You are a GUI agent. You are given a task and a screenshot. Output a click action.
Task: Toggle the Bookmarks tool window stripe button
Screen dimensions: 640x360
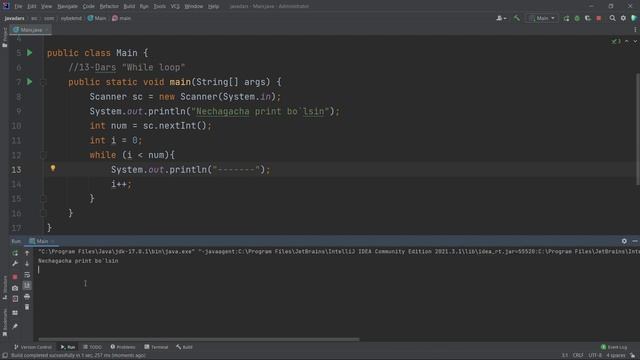pyautogui.click(x=4, y=322)
